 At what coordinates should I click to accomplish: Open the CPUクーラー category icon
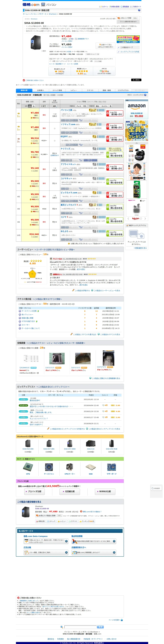coord(70,467)
